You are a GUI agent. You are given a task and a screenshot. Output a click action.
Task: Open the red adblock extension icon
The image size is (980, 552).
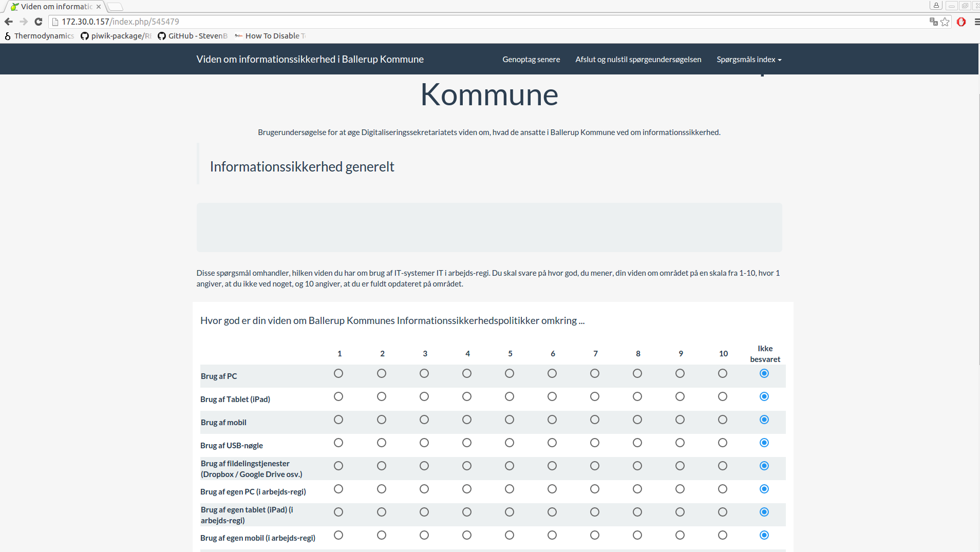(x=961, y=22)
